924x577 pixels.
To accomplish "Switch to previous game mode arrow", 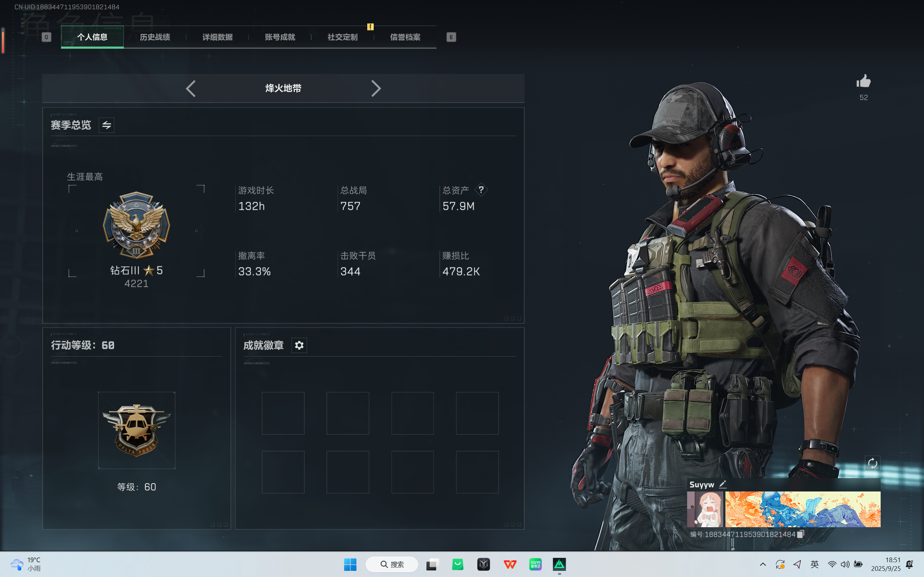I will [191, 88].
